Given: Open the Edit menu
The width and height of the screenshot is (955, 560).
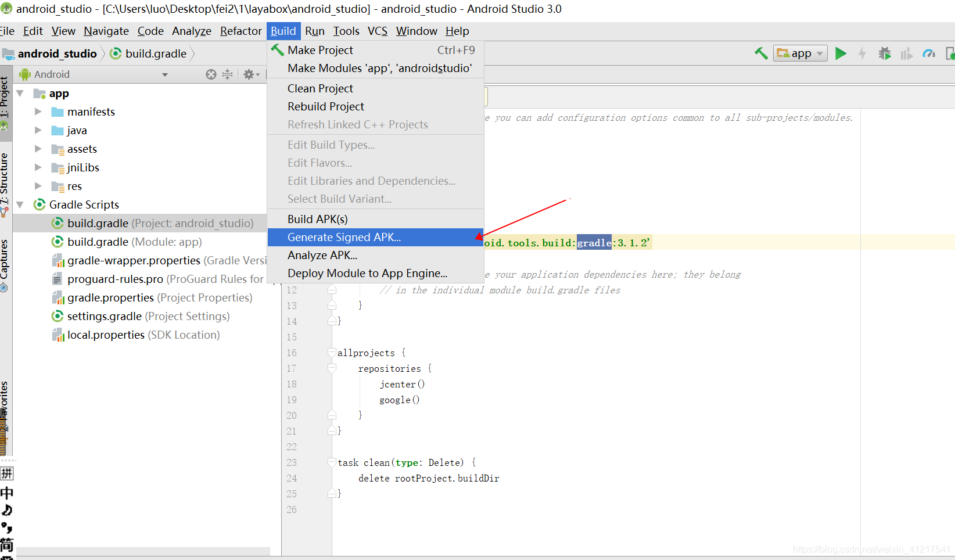Looking at the screenshot, I should pyautogui.click(x=33, y=31).
